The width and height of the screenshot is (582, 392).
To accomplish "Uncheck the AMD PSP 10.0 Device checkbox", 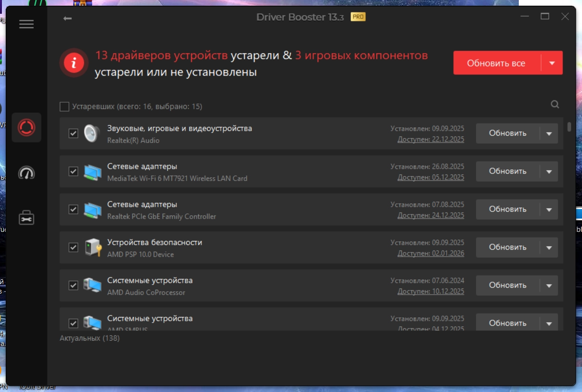I will coord(73,248).
